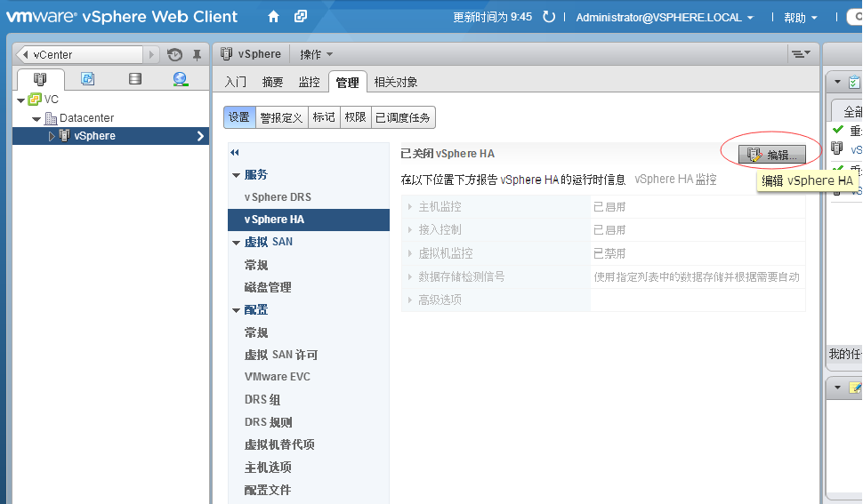Collapse the 服务 section

(x=236, y=175)
